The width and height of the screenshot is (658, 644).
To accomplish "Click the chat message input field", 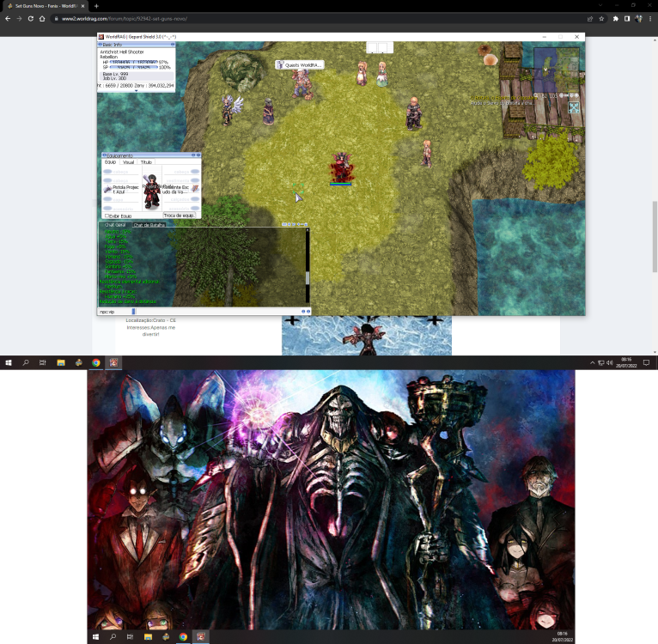I will (x=217, y=312).
